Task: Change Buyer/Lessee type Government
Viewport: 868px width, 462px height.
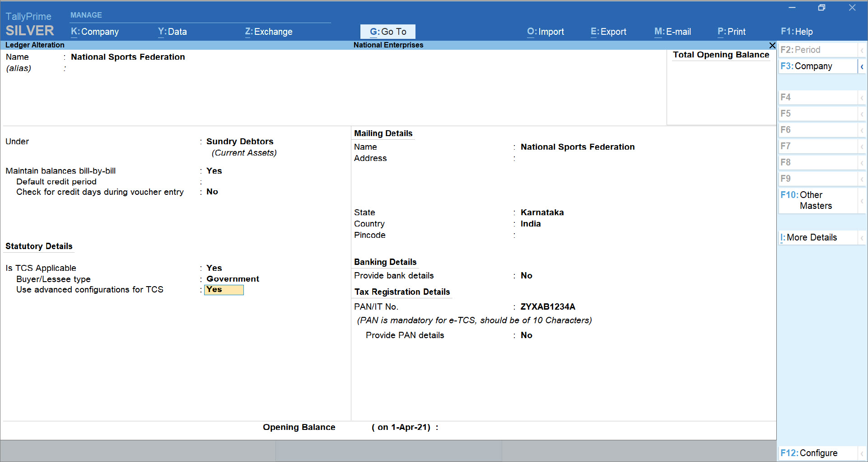Action: [x=233, y=279]
